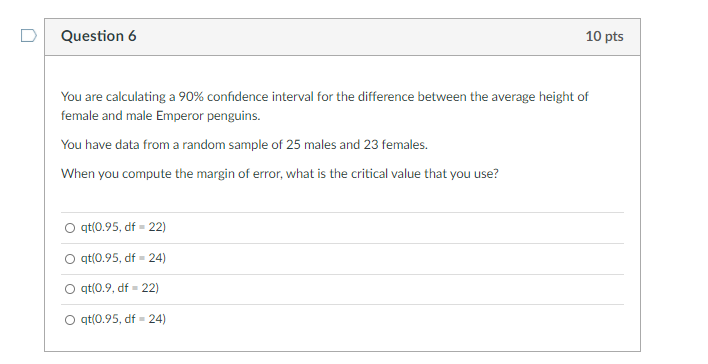Viewport: 708px width, 364px height.
Task: Select the qt(0.95, df = 22) radio button
Action: click(x=70, y=228)
